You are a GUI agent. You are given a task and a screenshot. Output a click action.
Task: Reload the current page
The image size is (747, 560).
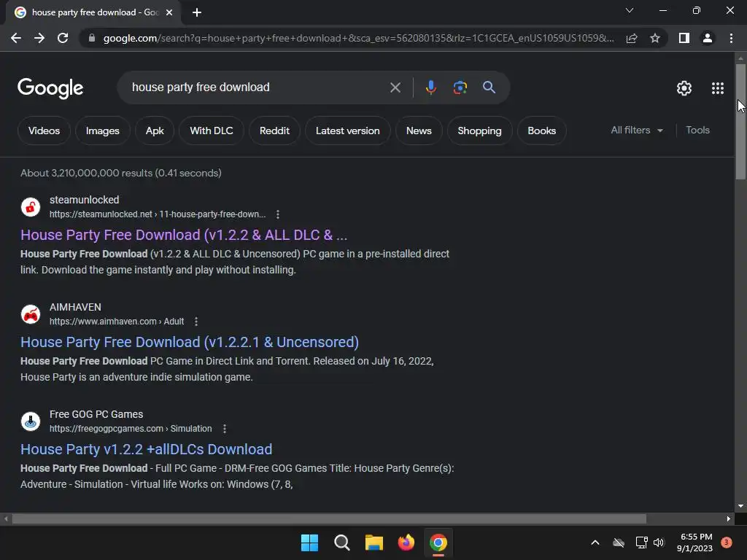tap(63, 38)
